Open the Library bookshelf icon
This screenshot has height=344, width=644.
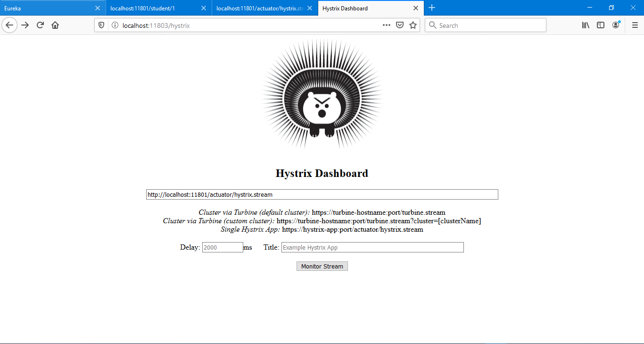click(586, 25)
